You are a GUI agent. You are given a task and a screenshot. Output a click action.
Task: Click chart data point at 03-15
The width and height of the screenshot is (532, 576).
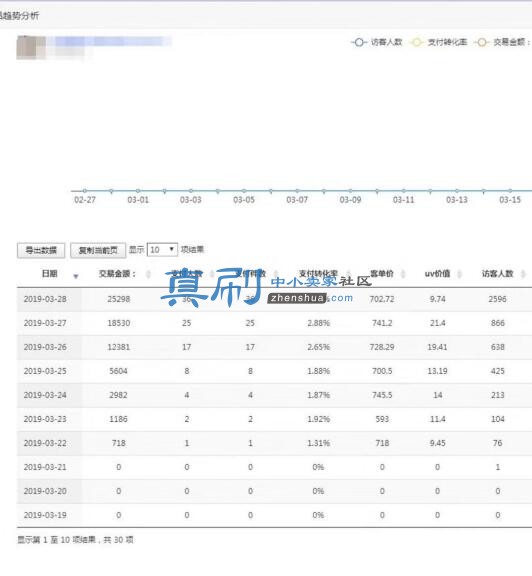pyautogui.click(x=510, y=191)
